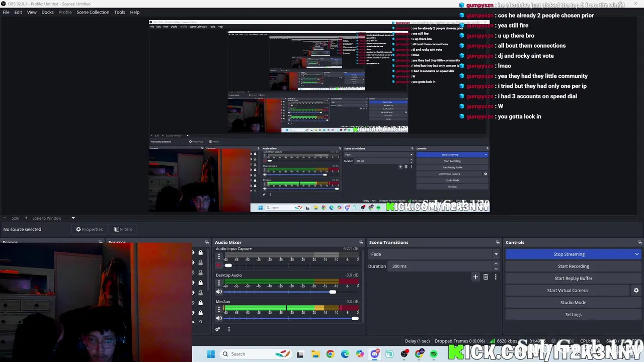
Task: Open Windows Start menu
Action: [x=211, y=354]
